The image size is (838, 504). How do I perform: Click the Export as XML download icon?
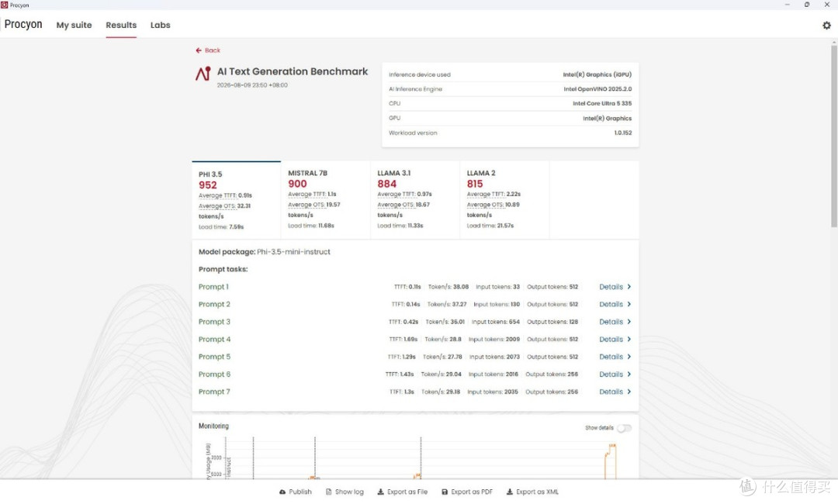click(509, 492)
